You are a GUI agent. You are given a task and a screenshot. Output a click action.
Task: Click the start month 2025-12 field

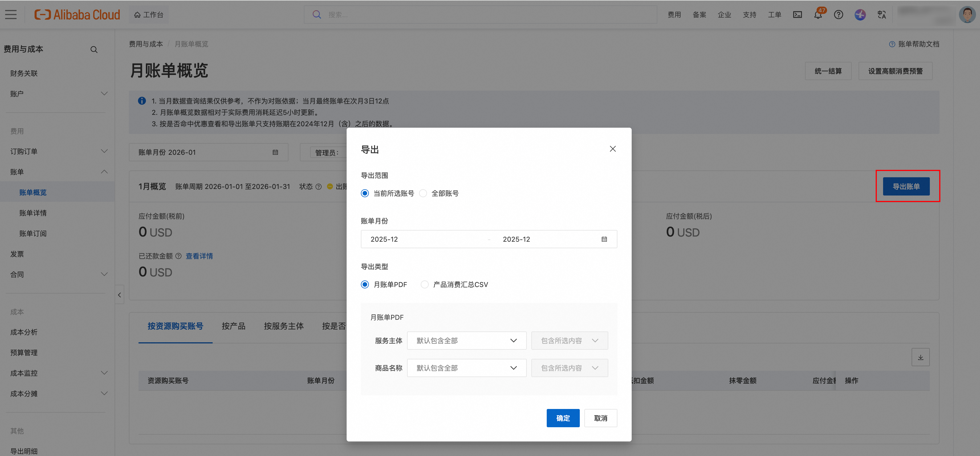pos(384,239)
